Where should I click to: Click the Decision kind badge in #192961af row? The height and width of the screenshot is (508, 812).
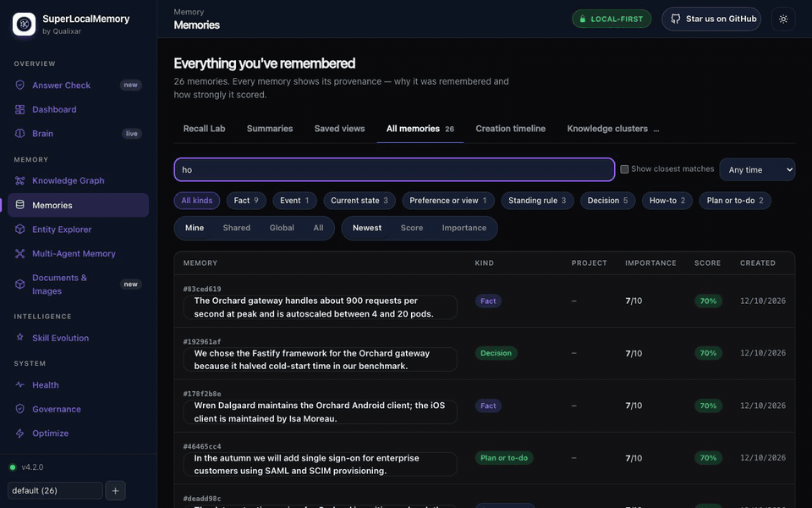coord(497,353)
